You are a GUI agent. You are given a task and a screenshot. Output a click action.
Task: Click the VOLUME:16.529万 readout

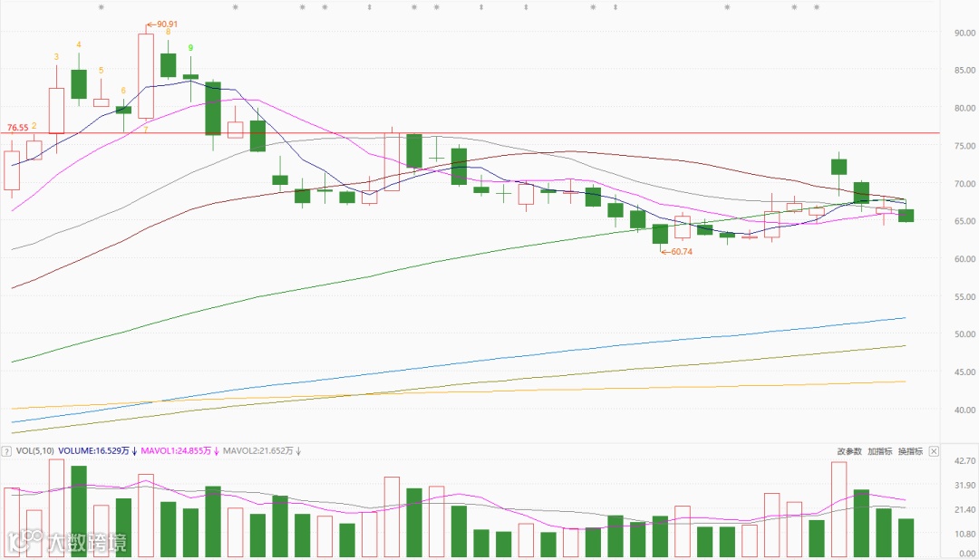(x=93, y=450)
